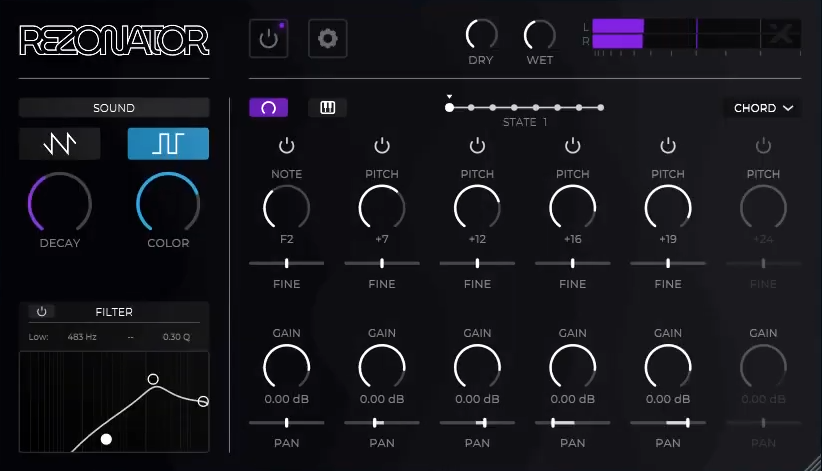Viewport: 822px width, 471px height.
Task: Open the CHORD dropdown menu
Action: (762, 108)
